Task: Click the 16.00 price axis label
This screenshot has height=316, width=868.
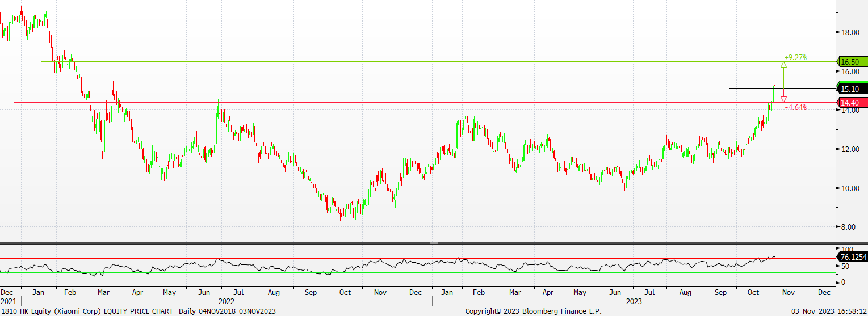Action: tap(851, 71)
